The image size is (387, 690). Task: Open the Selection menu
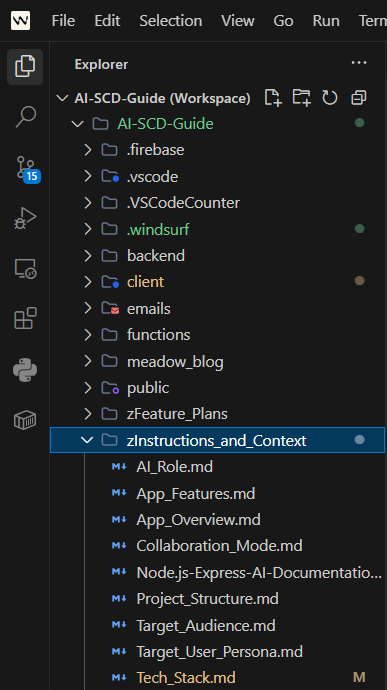[171, 21]
